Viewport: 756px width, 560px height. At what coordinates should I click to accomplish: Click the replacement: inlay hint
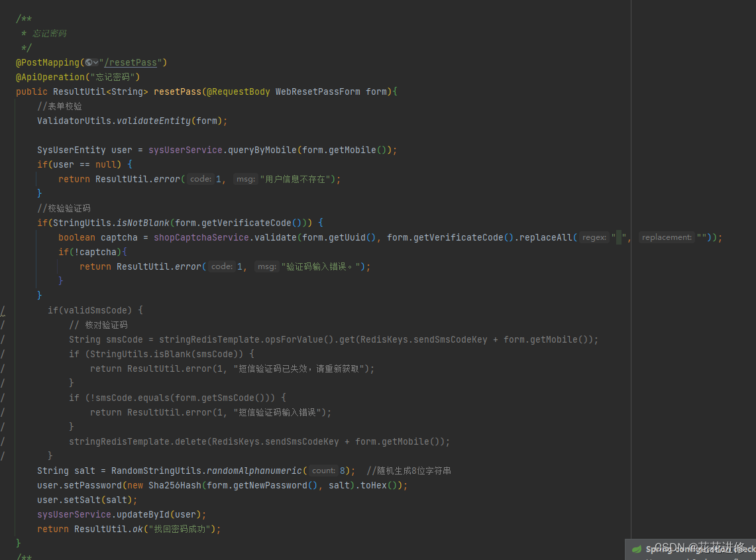click(667, 237)
